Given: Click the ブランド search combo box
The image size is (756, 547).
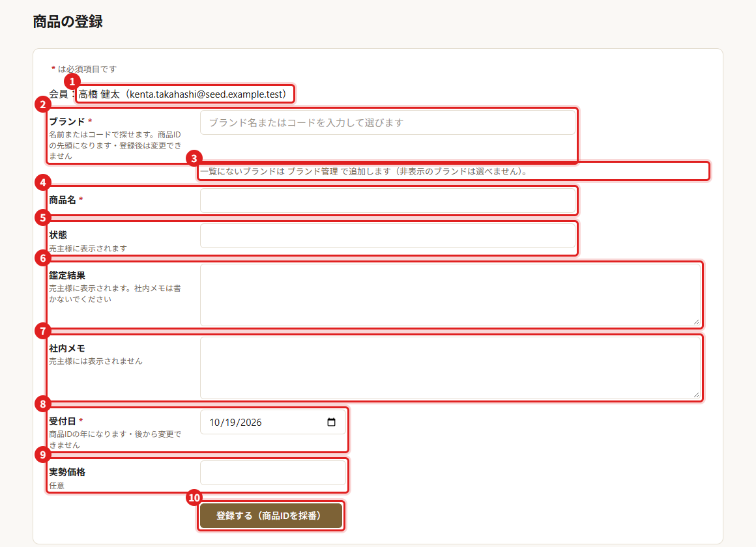Looking at the screenshot, I should tap(388, 122).
